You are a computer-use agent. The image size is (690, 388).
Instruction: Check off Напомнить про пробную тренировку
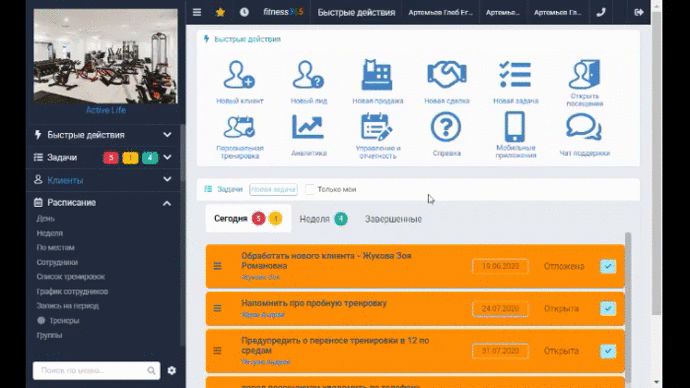[x=608, y=308]
